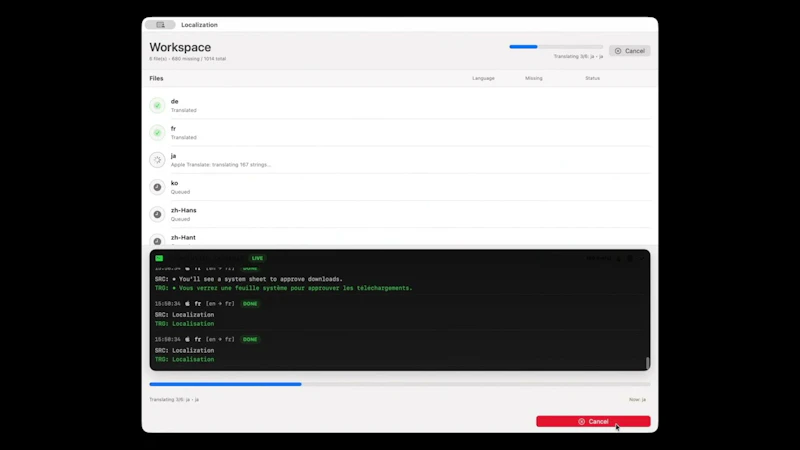This screenshot has height=450, width=800.
Task: Click the bottom translation progress bar
Action: tap(399, 384)
